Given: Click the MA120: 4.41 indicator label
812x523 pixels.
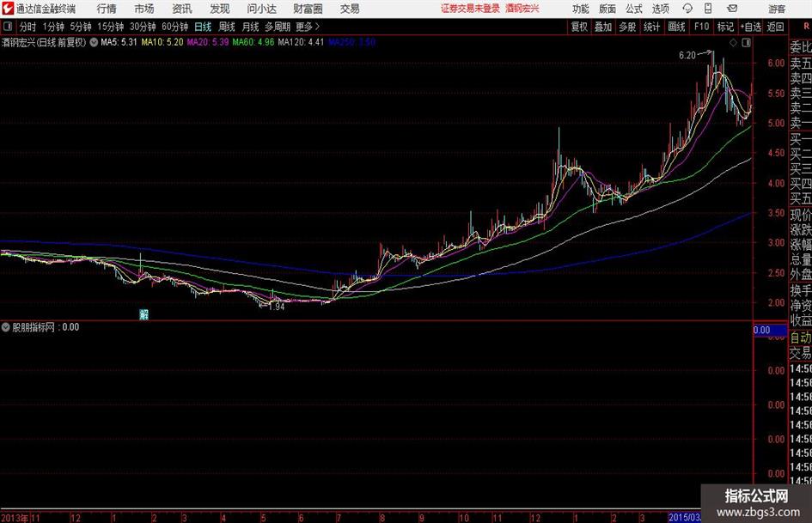Looking at the screenshot, I should (x=301, y=42).
